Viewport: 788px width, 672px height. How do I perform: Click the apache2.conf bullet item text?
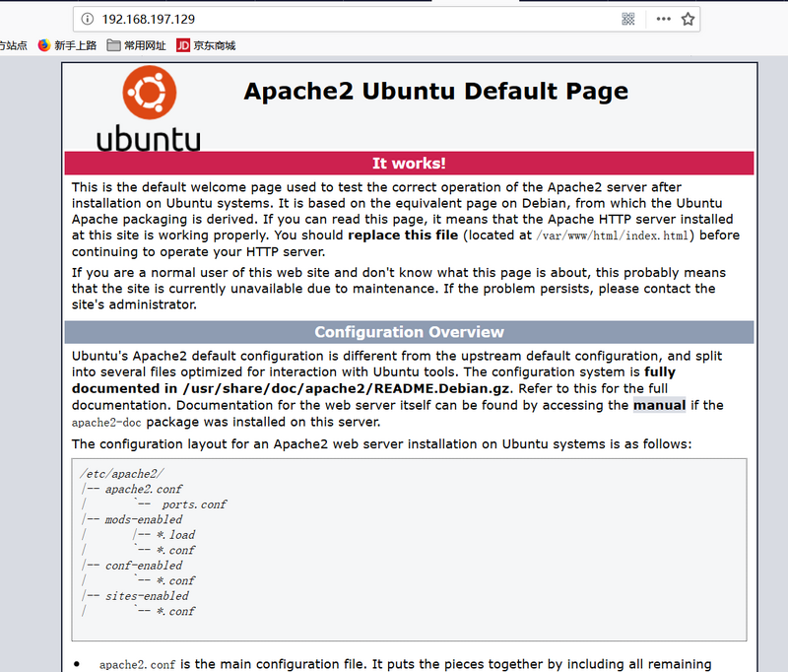coord(137,664)
